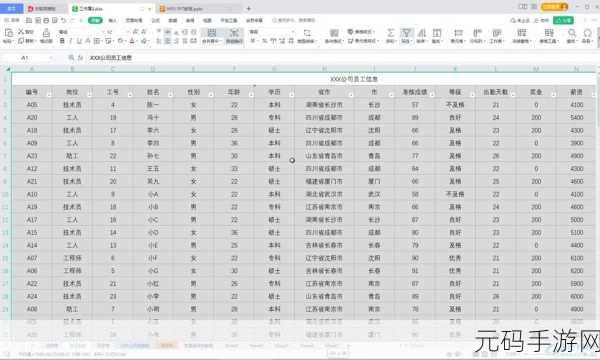Viewport: 600px width, 360px height.
Task: Toggle center horizontal alignment
Action: coord(168,41)
